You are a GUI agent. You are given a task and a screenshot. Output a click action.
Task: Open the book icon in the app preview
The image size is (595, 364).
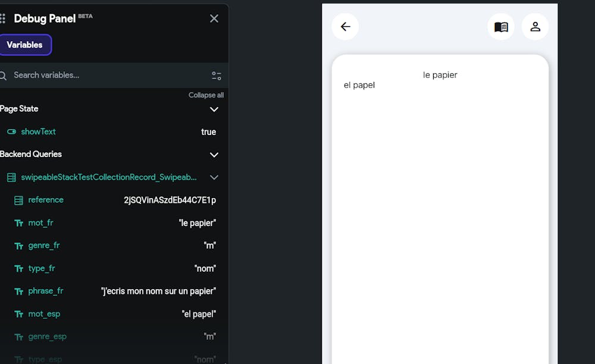(x=500, y=27)
